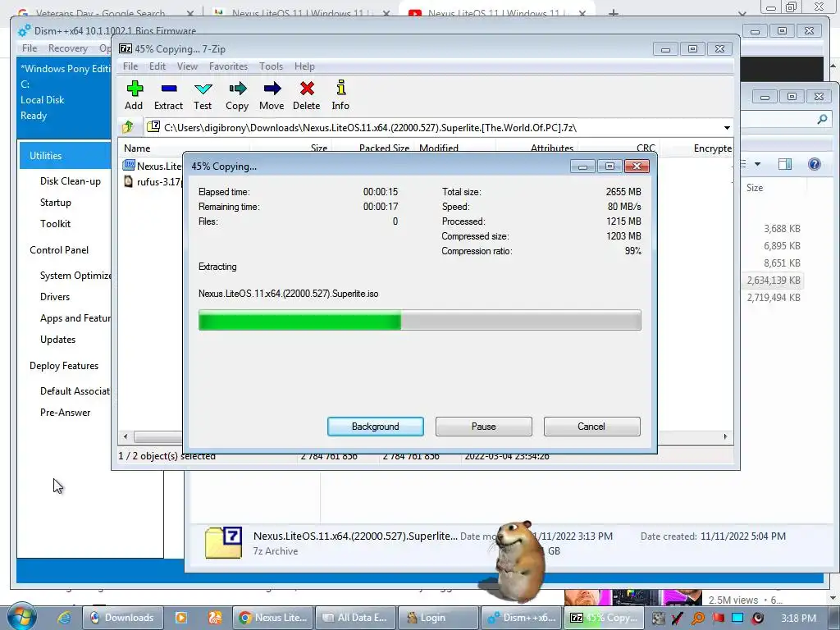
Task: Click the 7z archive icon in details pane
Action: pyautogui.click(x=223, y=543)
